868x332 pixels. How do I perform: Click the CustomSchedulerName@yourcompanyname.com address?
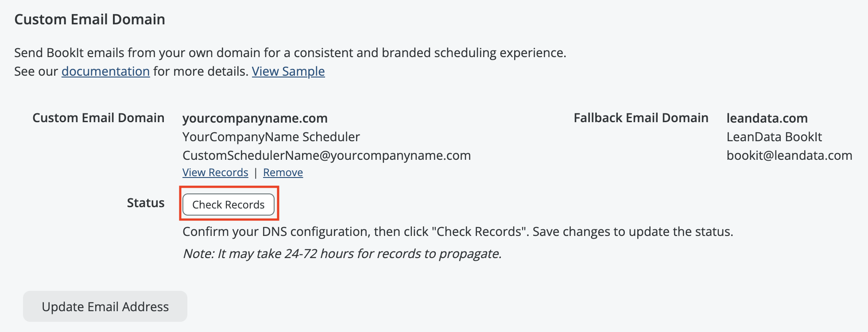(x=326, y=155)
